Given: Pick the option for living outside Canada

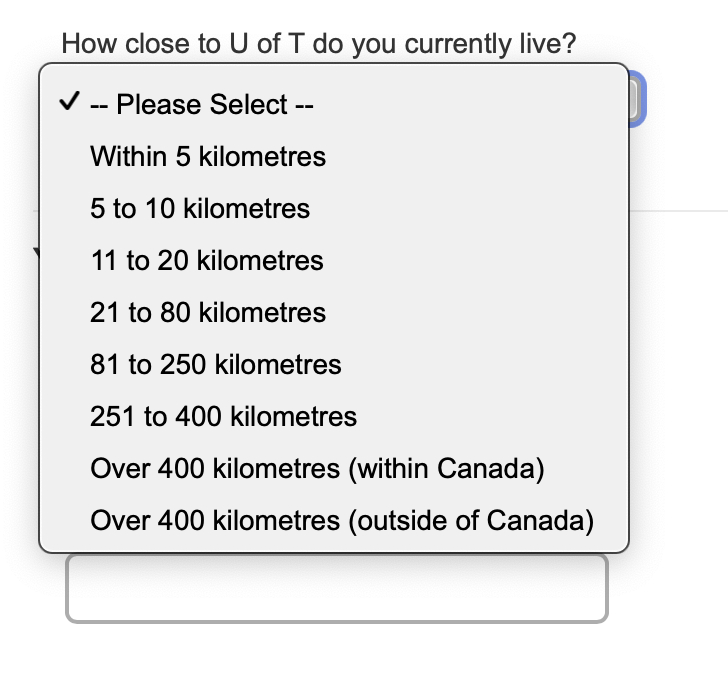Looking at the screenshot, I should [x=342, y=521].
